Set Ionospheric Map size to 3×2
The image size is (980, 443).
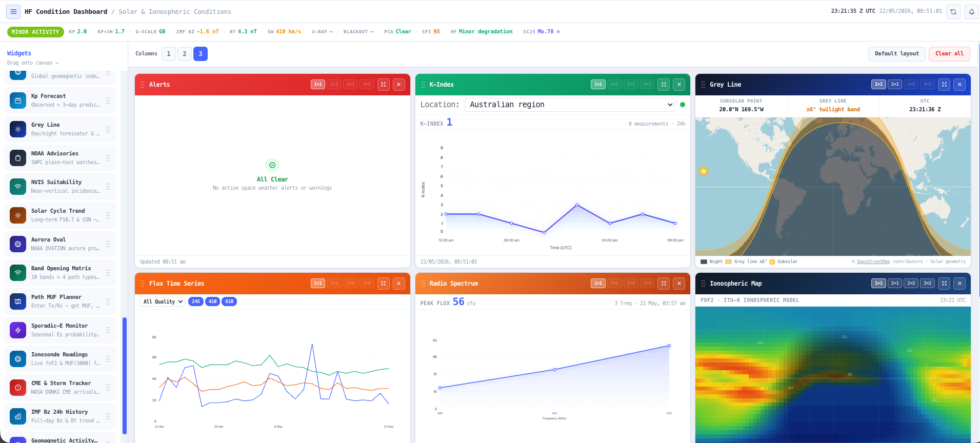coord(928,283)
